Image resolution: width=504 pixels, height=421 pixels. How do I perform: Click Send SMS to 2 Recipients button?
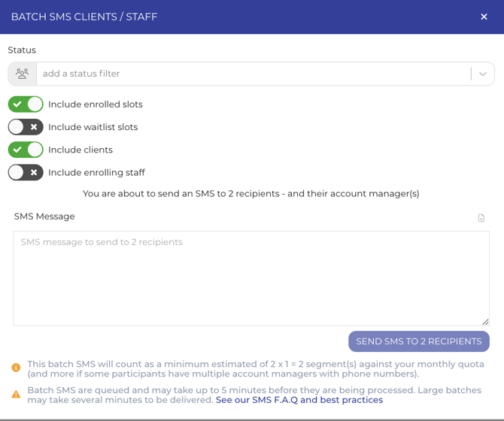tap(419, 341)
